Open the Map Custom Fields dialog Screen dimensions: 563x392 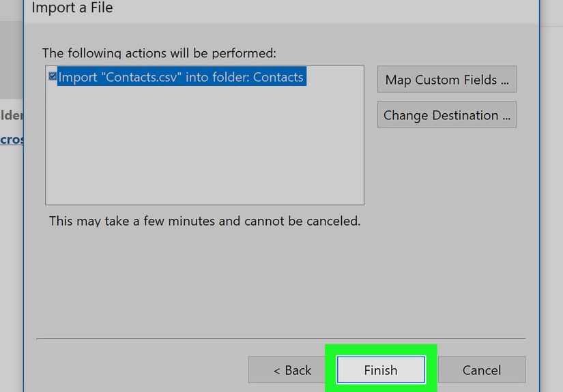tap(446, 80)
